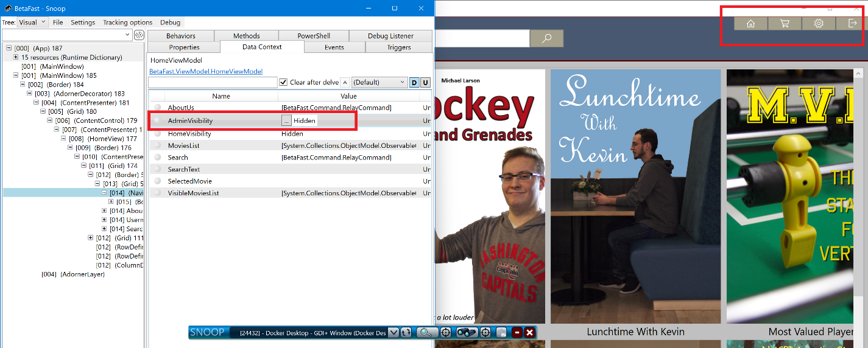
Task: Collapse the [001] (MainWindow) 185 node
Action: click(16, 75)
